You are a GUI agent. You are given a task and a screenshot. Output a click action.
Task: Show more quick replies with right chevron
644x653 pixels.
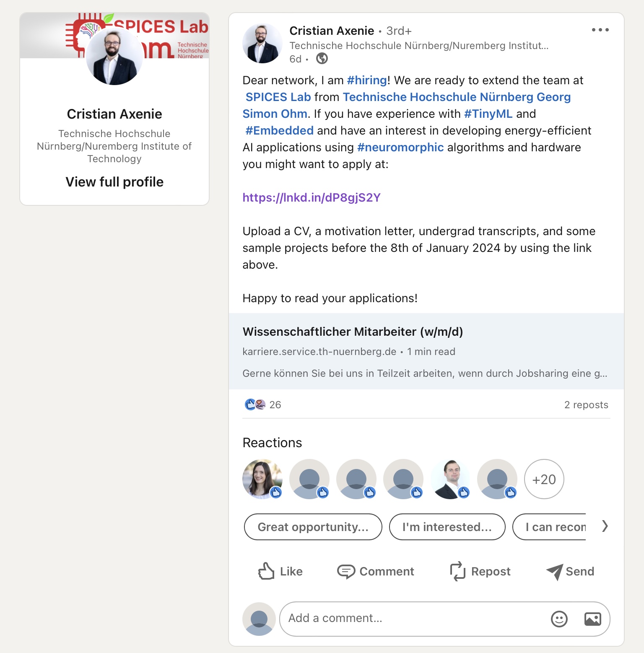tap(605, 526)
